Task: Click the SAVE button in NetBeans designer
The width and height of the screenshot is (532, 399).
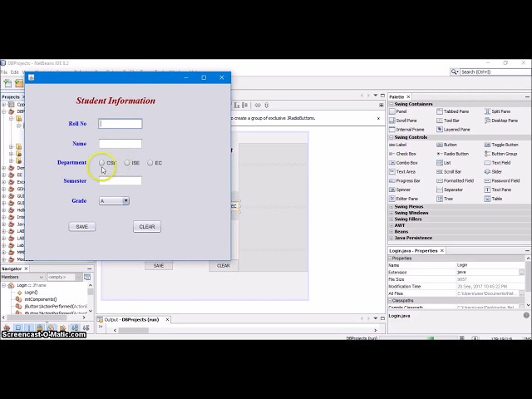Action: click(159, 266)
